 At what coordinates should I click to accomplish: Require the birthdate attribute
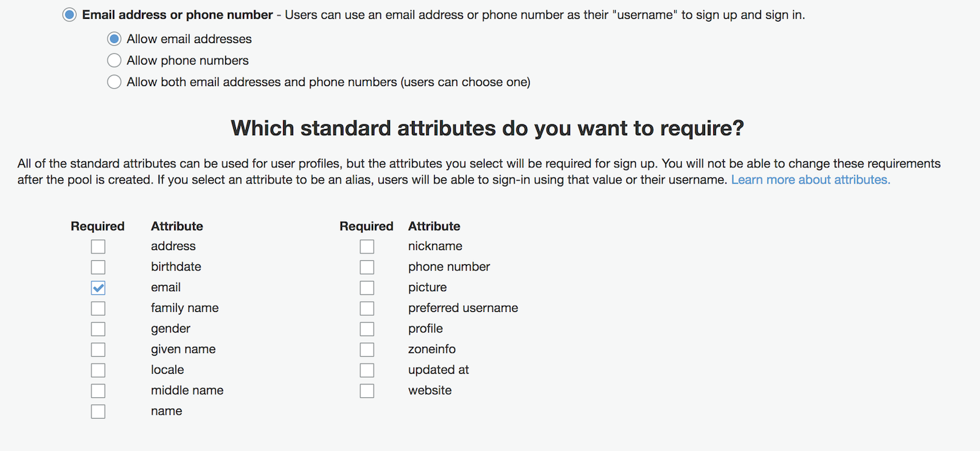click(97, 267)
